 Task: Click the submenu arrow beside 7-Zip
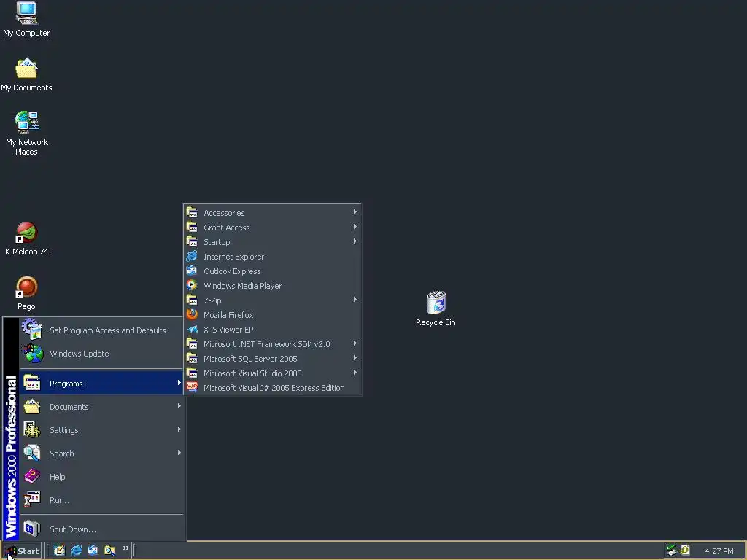355,300
